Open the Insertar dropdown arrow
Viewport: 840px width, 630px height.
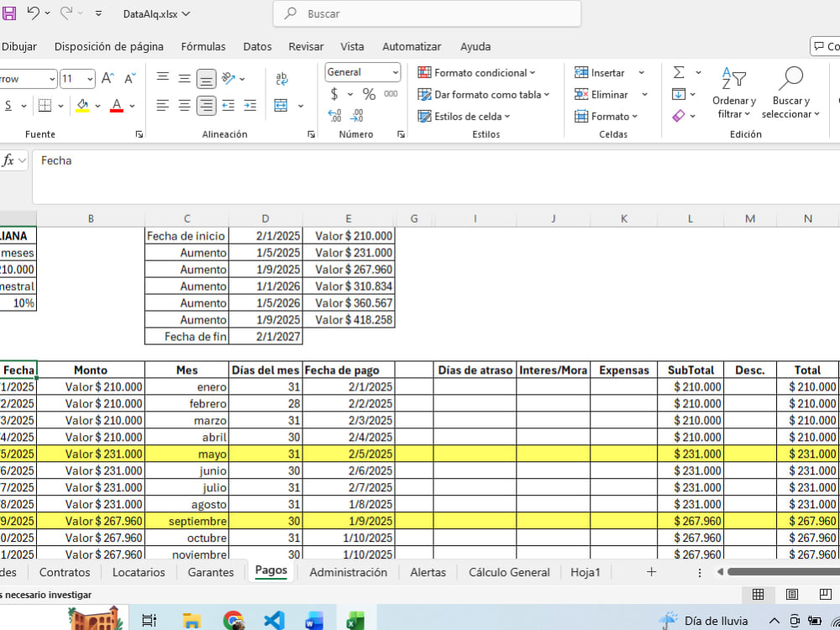click(641, 73)
